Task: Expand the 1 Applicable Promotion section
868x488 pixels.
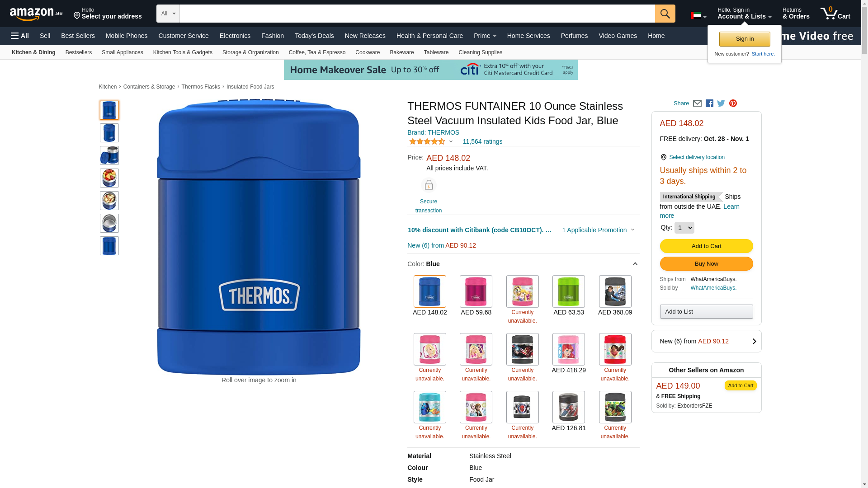Action: click(598, 230)
